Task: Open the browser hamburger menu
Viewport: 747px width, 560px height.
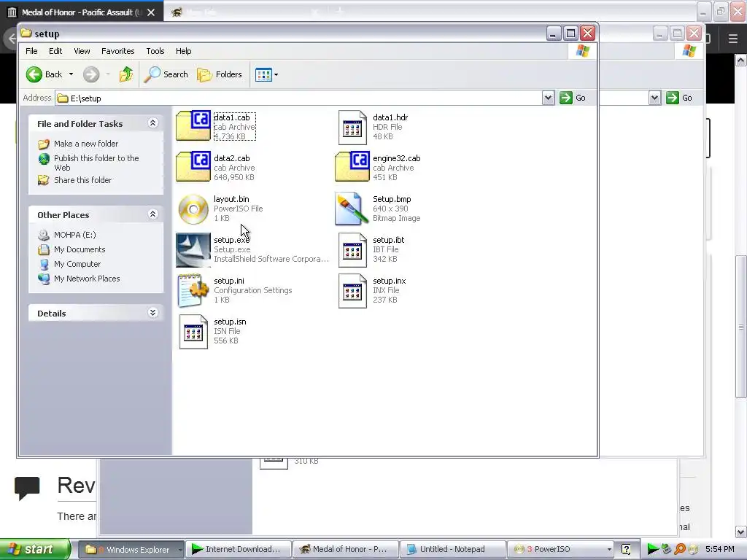Action: pyautogui.click(x=733, y=38)
